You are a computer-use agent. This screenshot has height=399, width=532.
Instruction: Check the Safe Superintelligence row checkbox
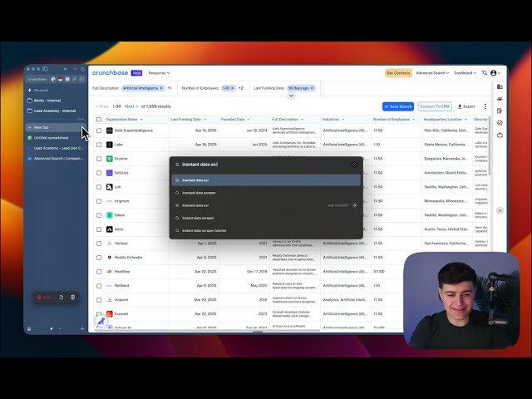(99, 131)
